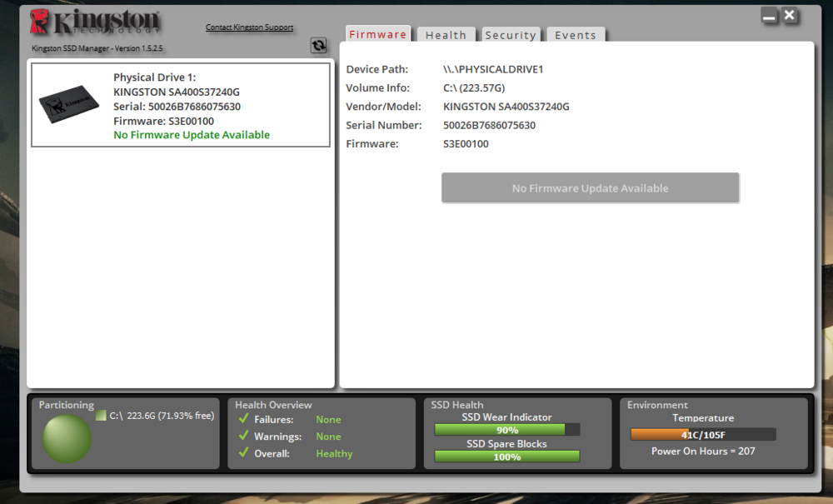Minimize the Kingston SSD Manager window
Image resolution: width=833 pixels, height=504 pixels.
[770, 16]
